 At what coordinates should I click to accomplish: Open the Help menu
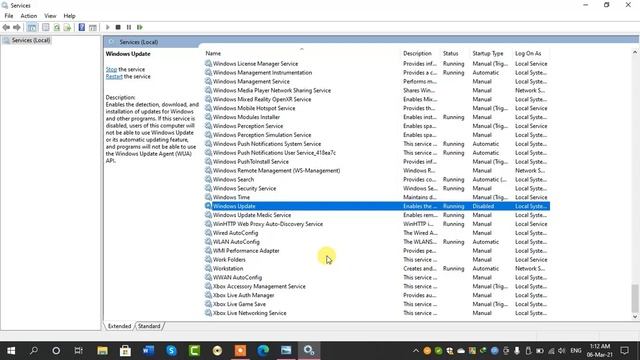click(69, 16)
